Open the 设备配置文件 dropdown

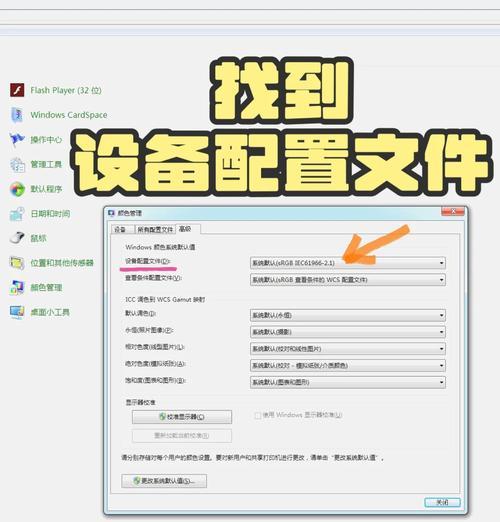348,263
